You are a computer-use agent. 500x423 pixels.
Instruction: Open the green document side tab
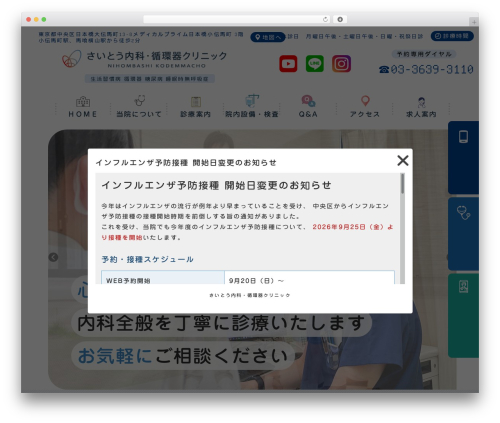point(463,316)
